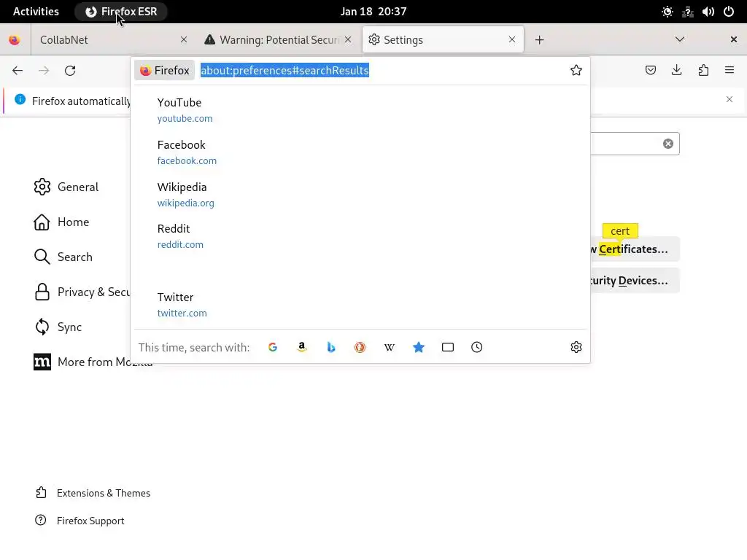
Task: Search with Google this time
Action: [x=273, y=347]
